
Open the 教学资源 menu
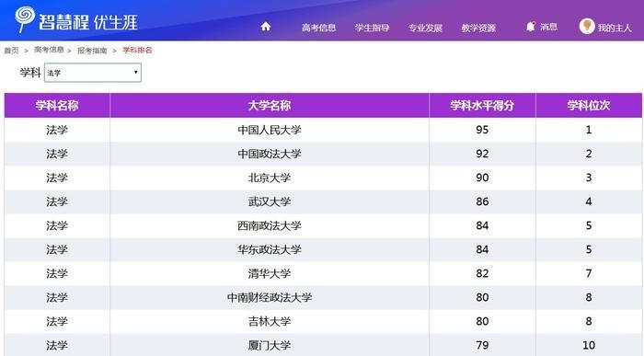[x=478, y=28]
